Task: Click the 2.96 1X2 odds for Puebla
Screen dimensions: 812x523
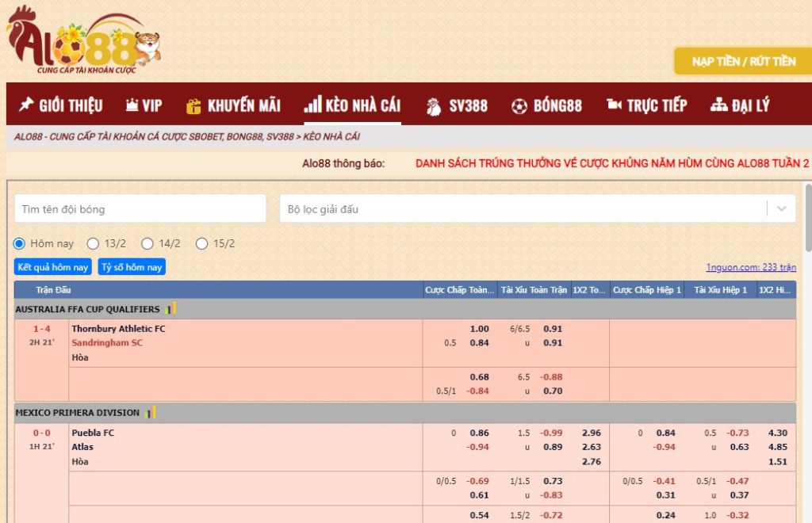Action: point(592,433)
